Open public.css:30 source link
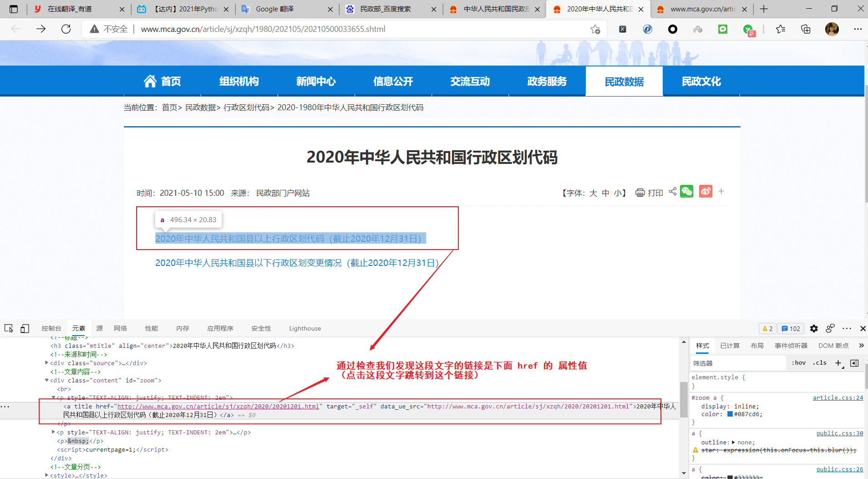 click(x=840, y=433)
